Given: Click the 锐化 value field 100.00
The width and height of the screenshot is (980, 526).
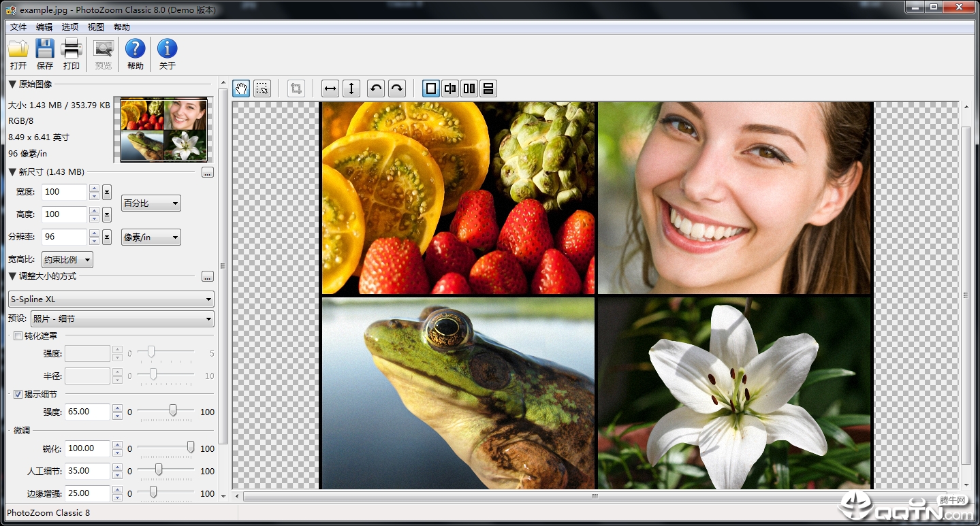Looking at the screenshot, I should 88,448.
